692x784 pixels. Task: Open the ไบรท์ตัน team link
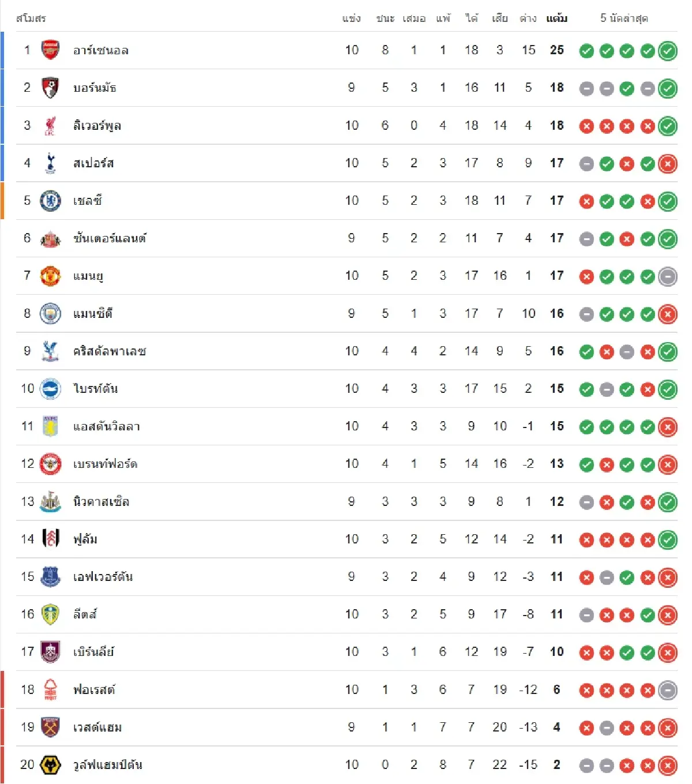96,389
